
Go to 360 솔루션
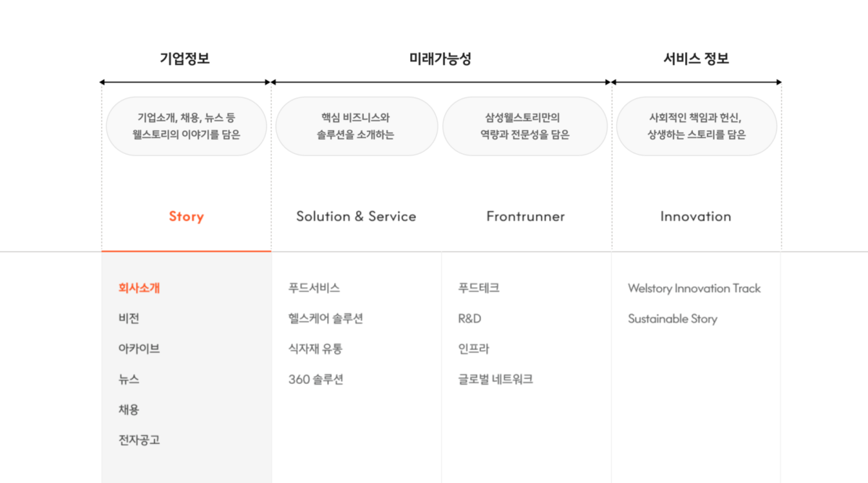tap(315, 379)
